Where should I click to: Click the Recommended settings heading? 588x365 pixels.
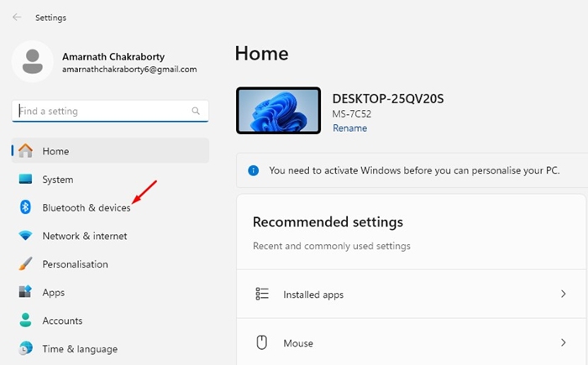pyautogui.click(x=328, y=222)
